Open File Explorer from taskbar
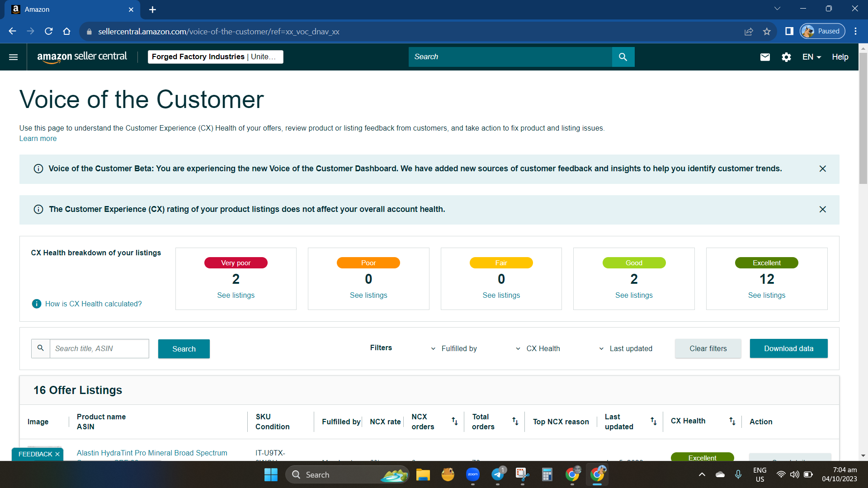Screen dimensions: 868x488 pyautogui.click(x=423, y=474)
